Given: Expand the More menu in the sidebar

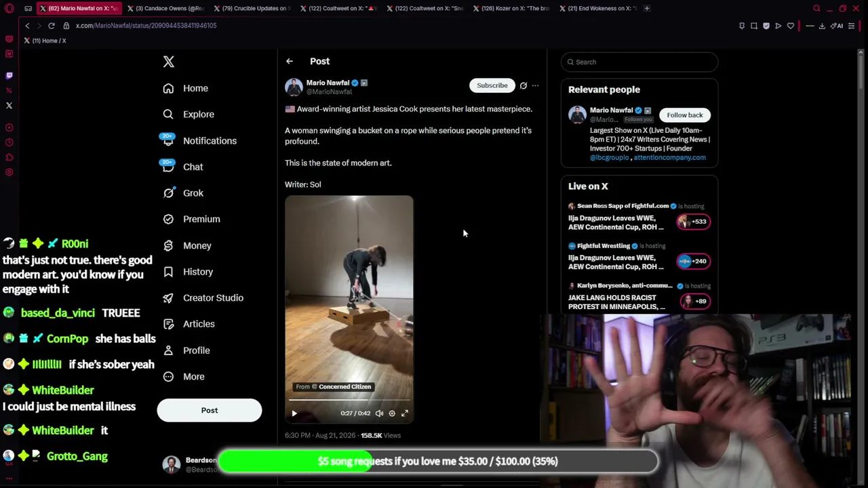Looking at the screenshot, I should tap(184, 377).
